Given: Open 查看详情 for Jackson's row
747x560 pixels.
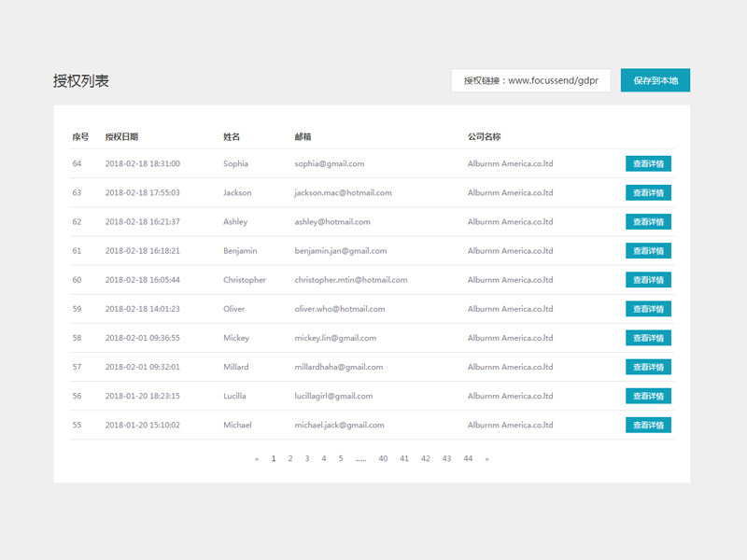Looking at the screenshot, I should point(648,193).
